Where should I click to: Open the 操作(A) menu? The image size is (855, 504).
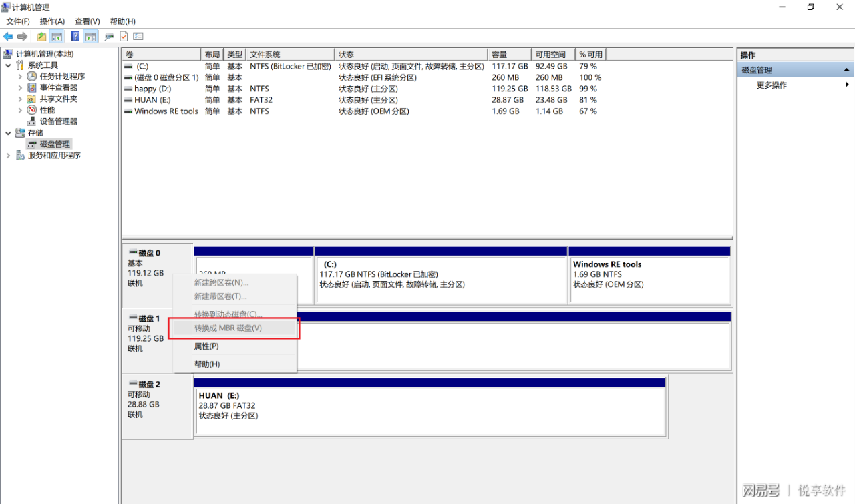coord(52,21)
